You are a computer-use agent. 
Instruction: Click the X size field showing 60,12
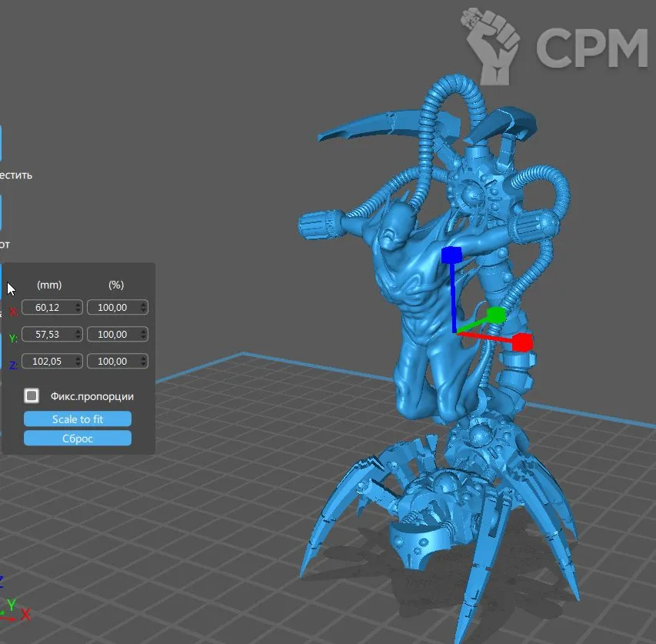pos(48,308)
